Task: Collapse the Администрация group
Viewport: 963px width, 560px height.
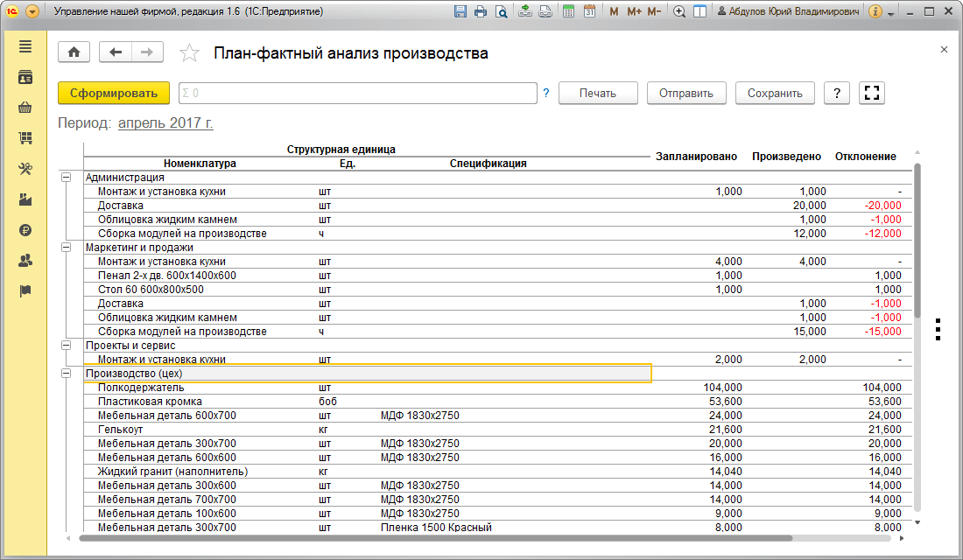Action: (x=67, y=178)
